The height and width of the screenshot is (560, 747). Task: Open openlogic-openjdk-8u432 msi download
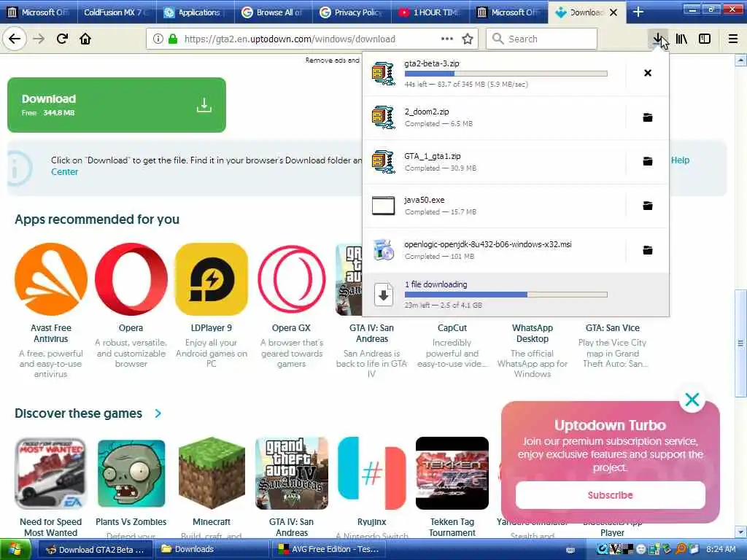pos(494,250)
